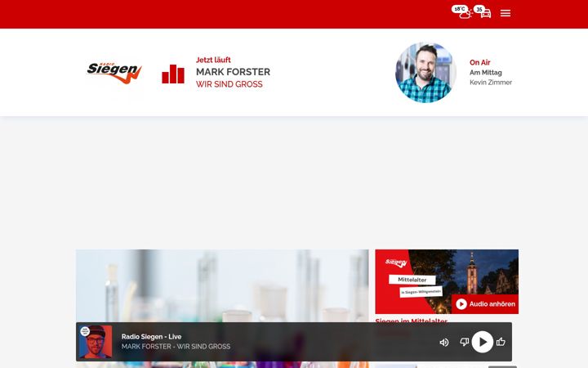Open the blurred laboratory glassware article image
The width and height of the screenshot is (588, 368).
tap(222, 285)
